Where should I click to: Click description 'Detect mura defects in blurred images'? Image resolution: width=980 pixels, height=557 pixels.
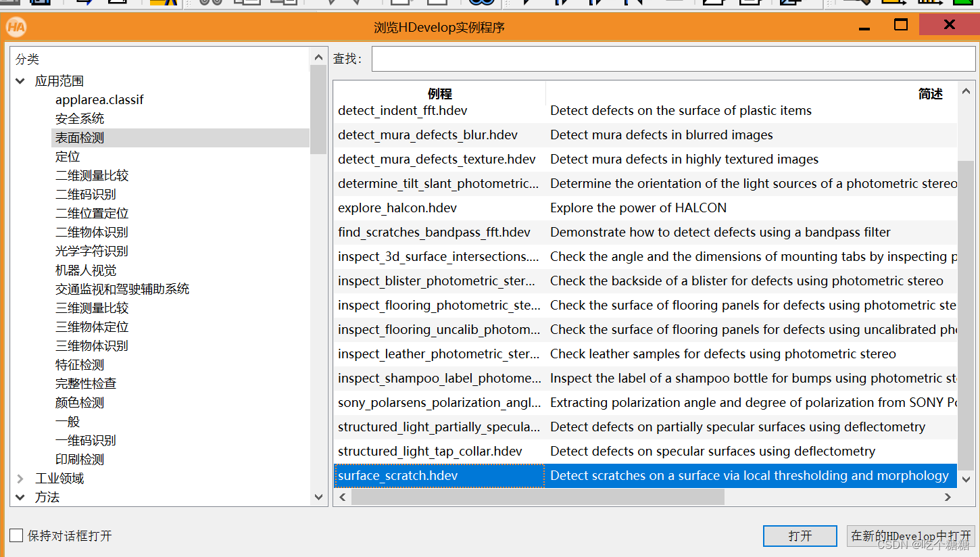tap(662, 135)
